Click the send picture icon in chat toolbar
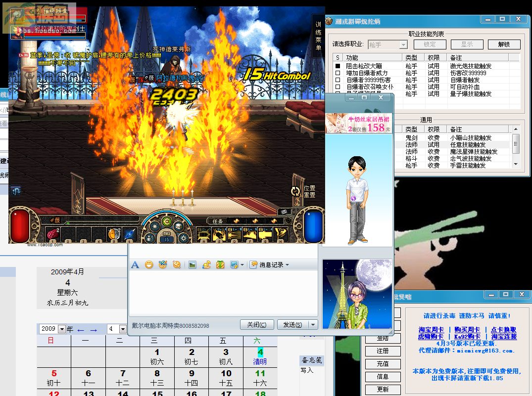This screenshot has height=396, width=532. coord(193,264)
